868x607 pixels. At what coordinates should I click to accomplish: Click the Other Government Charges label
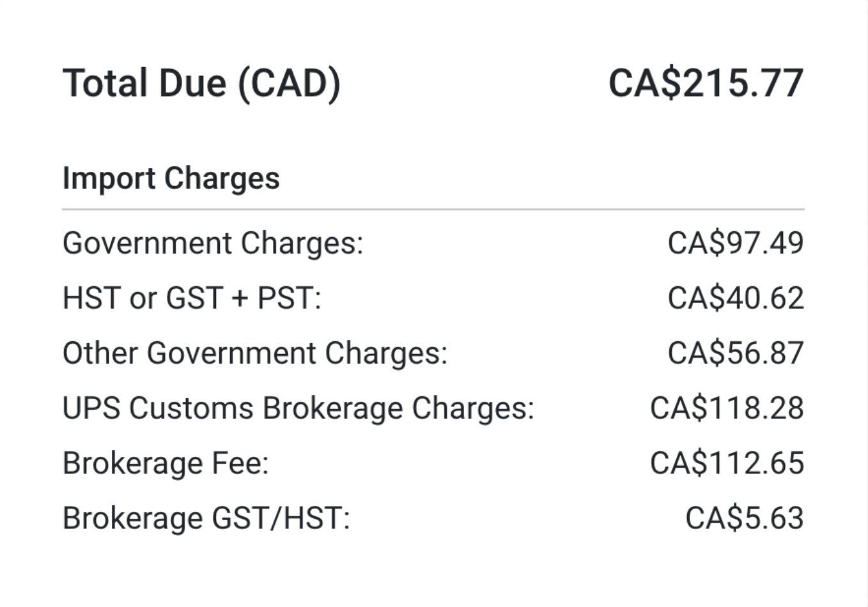tap(254, 353)
